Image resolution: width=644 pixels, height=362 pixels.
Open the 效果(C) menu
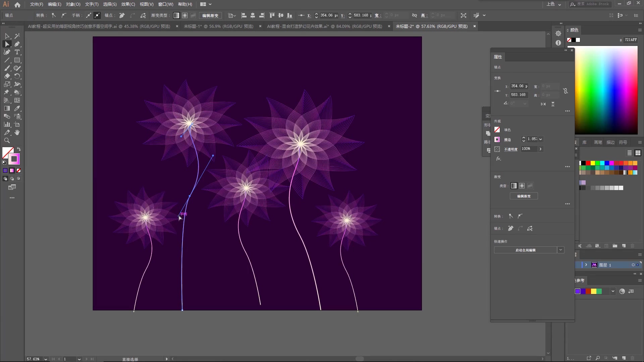tap(128, 4)
